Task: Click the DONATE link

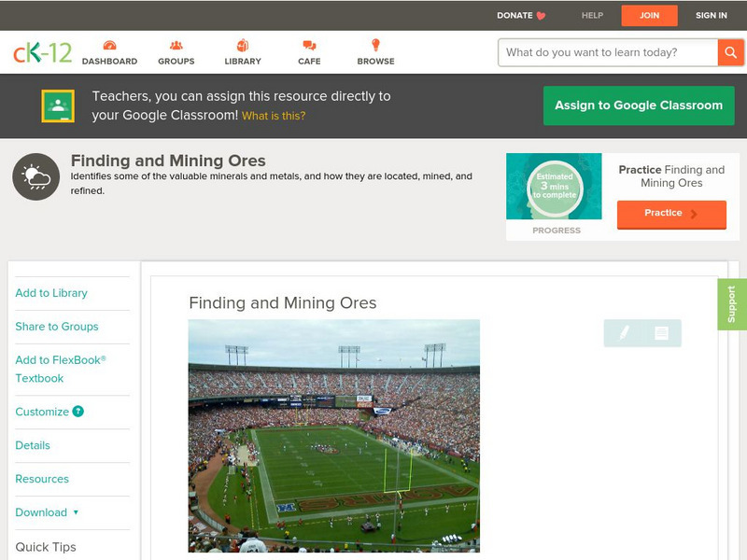Action: pos(514,16)
